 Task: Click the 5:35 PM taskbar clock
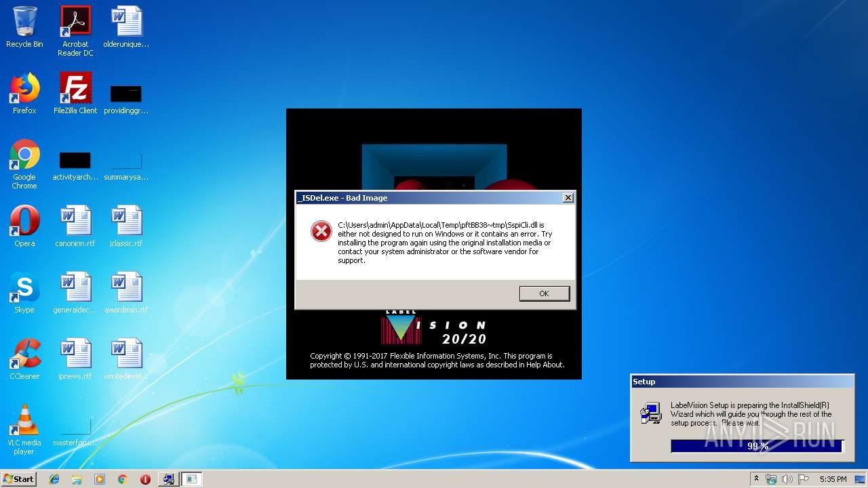[x=833, y=479]
